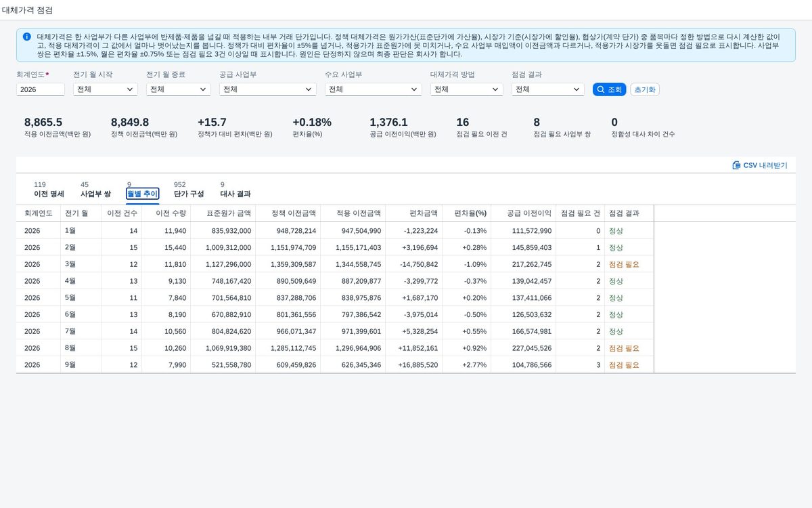812x508 pixels.
Task: Click the 1월 row month cell
Action: (81, 231)
